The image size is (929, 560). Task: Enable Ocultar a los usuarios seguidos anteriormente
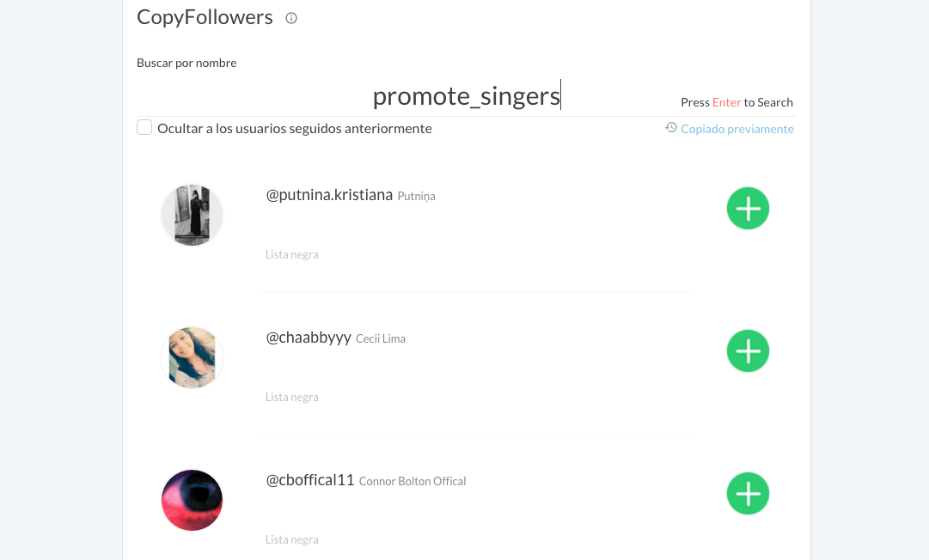(144, 128)
